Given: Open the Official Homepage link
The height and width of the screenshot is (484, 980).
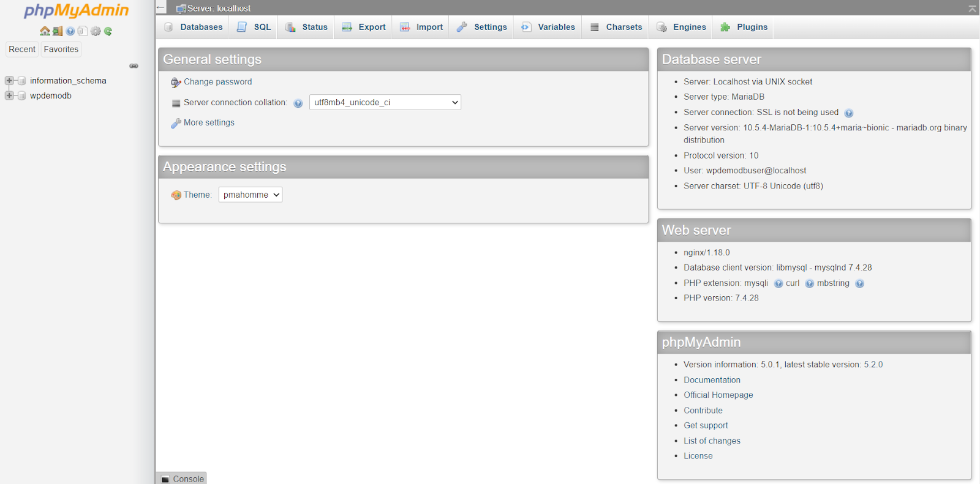Looking at the screenshot, I should pos(718,395).
